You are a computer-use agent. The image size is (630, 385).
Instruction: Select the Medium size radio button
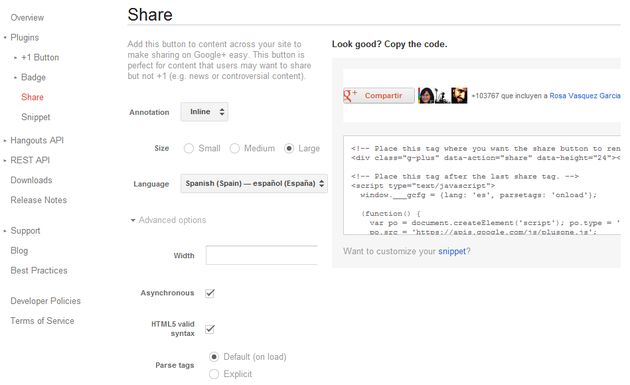point(235,148)
